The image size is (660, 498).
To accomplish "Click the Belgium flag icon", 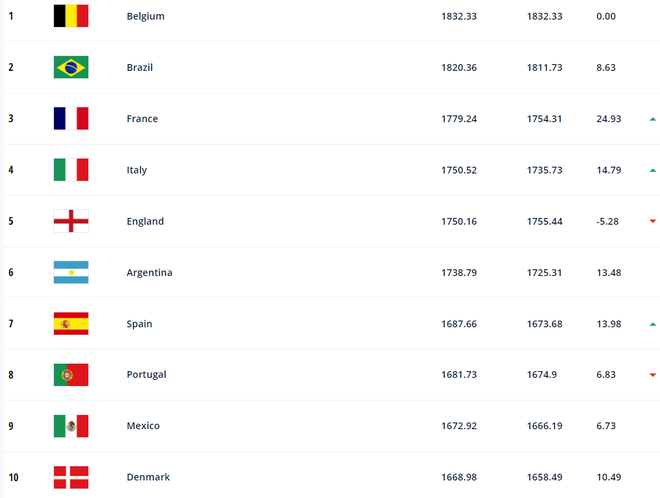I will (71, 16).
